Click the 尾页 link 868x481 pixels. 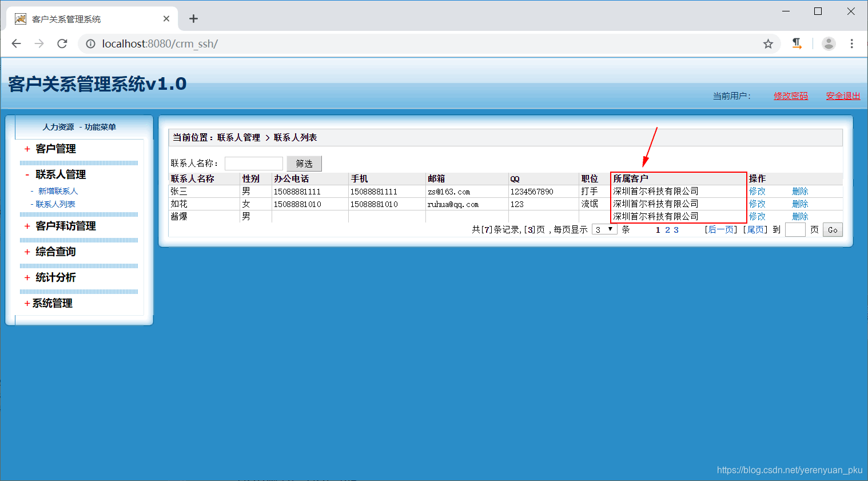755,229
